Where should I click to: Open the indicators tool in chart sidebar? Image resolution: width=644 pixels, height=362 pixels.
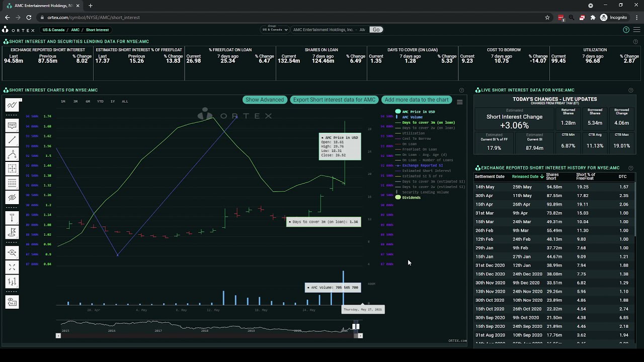click(x=12, y=105)
